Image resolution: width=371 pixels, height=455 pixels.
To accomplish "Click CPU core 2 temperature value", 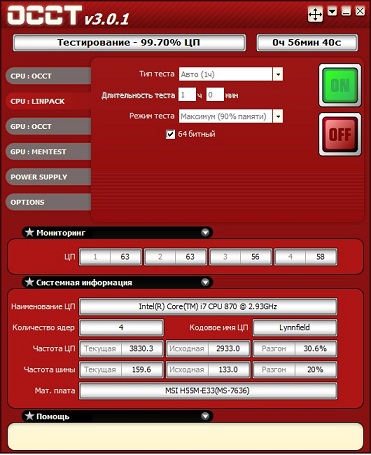I will [x=190, y=257].
